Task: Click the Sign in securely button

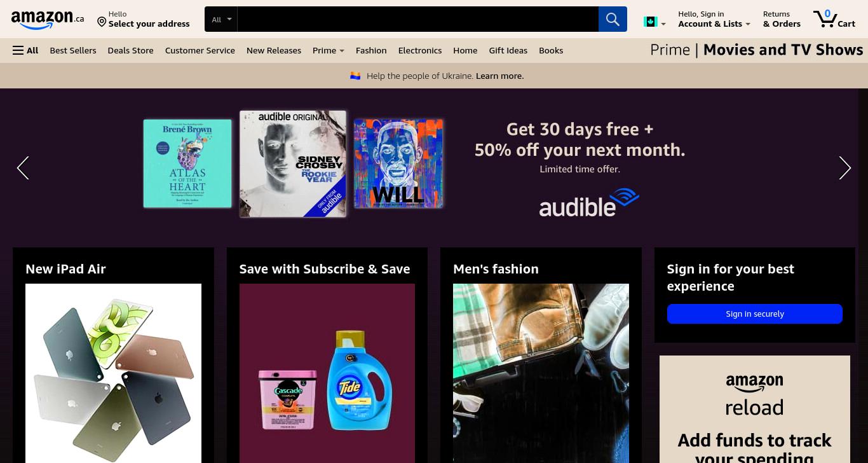Action: coord(755,314)
